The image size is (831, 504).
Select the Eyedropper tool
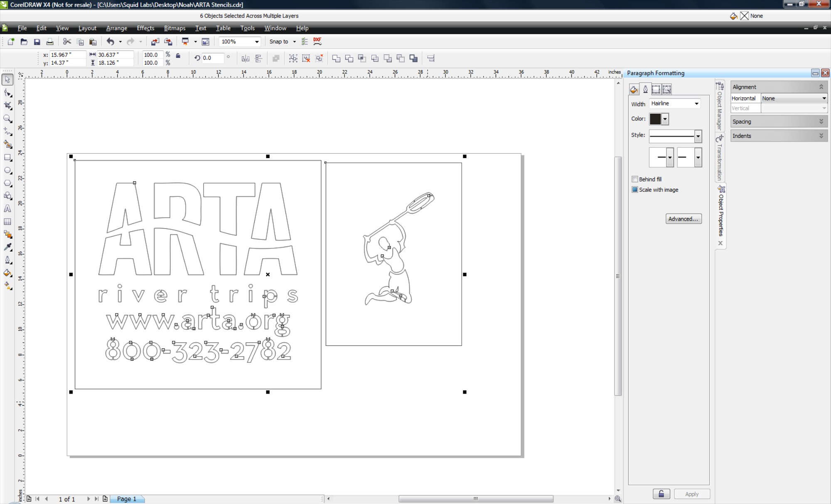[x=7, y=247]
